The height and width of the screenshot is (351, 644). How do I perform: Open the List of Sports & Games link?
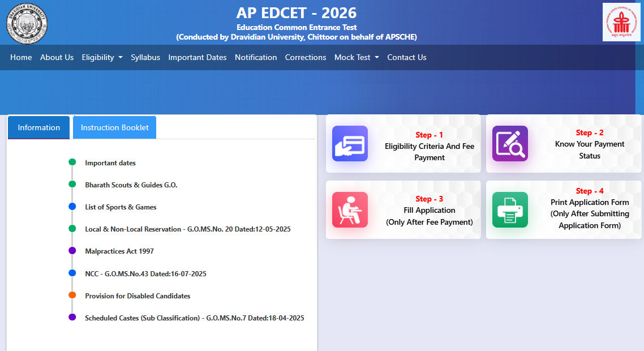pos(121,207)
